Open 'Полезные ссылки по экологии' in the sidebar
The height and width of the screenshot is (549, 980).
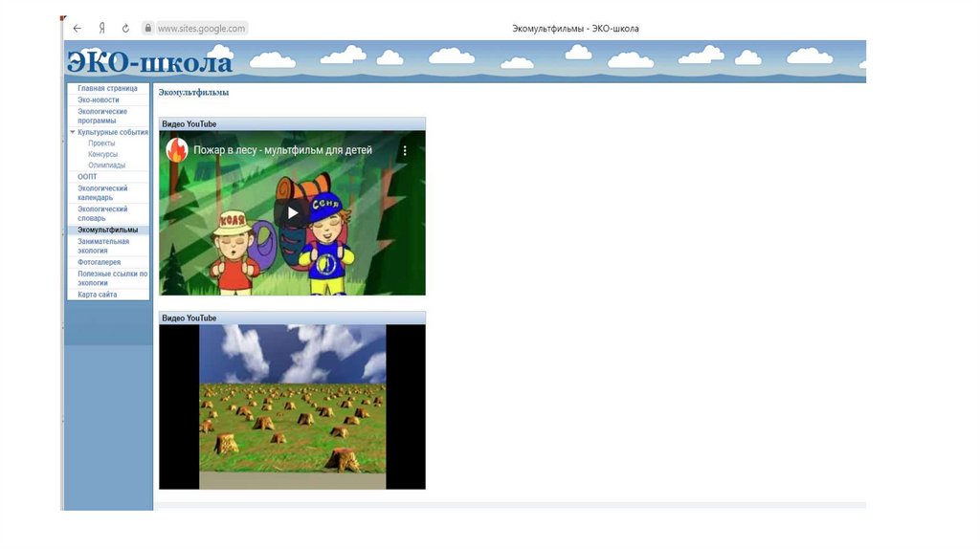(x=113, y=278)
